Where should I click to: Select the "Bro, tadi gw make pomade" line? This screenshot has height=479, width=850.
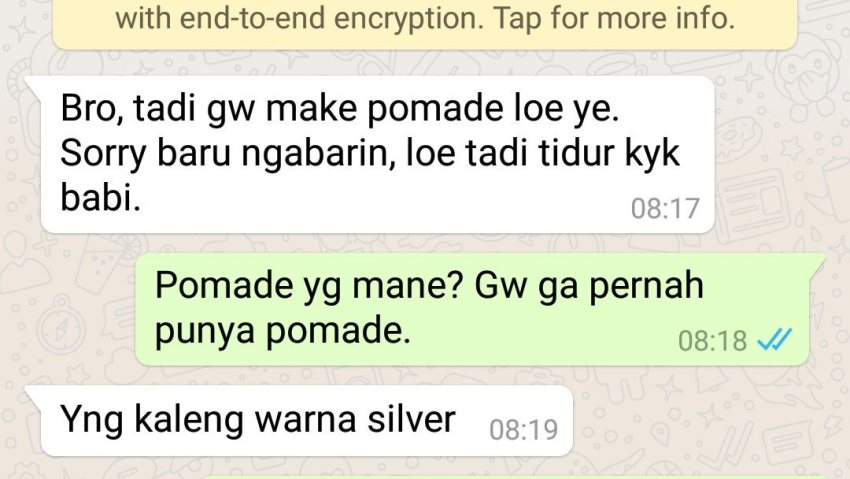pos(339,108)
